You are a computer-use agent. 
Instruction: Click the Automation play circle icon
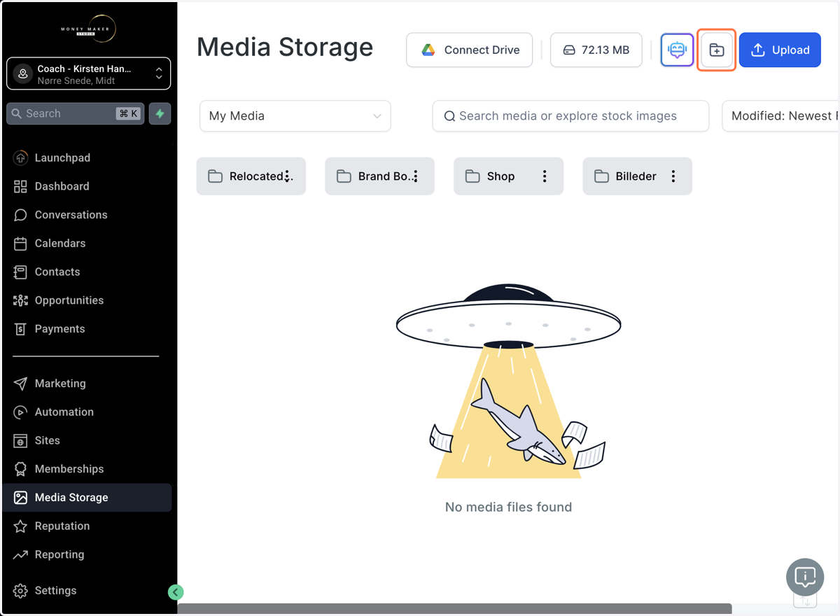pos(20,412)
